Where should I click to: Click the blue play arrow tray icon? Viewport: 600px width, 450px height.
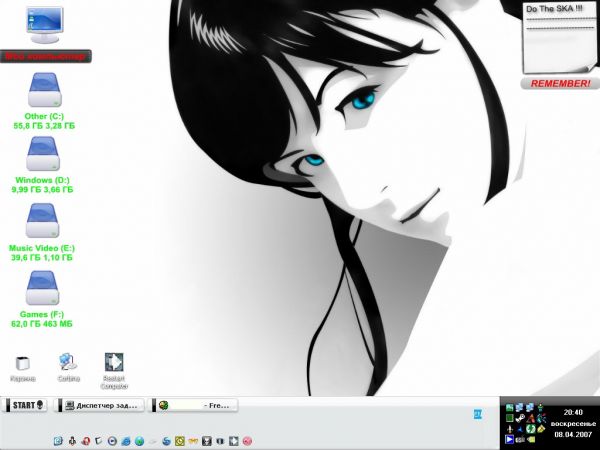click(x=510, y=440)
